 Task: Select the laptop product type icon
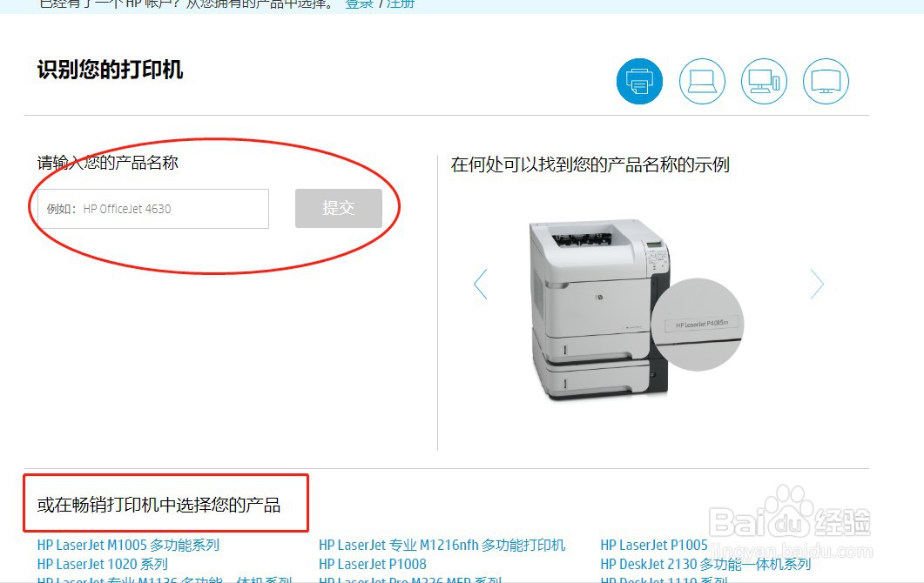pyautogui.click(x=702, y=81)
